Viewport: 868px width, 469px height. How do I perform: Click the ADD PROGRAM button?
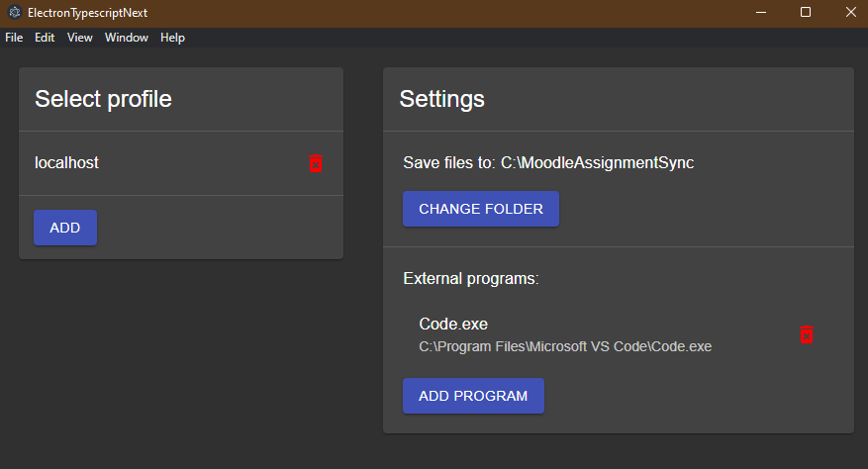coord(473,396)
